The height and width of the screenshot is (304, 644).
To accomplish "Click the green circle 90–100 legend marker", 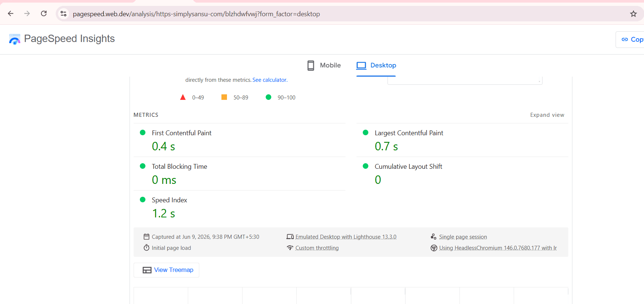I will (x=269, y=97).
